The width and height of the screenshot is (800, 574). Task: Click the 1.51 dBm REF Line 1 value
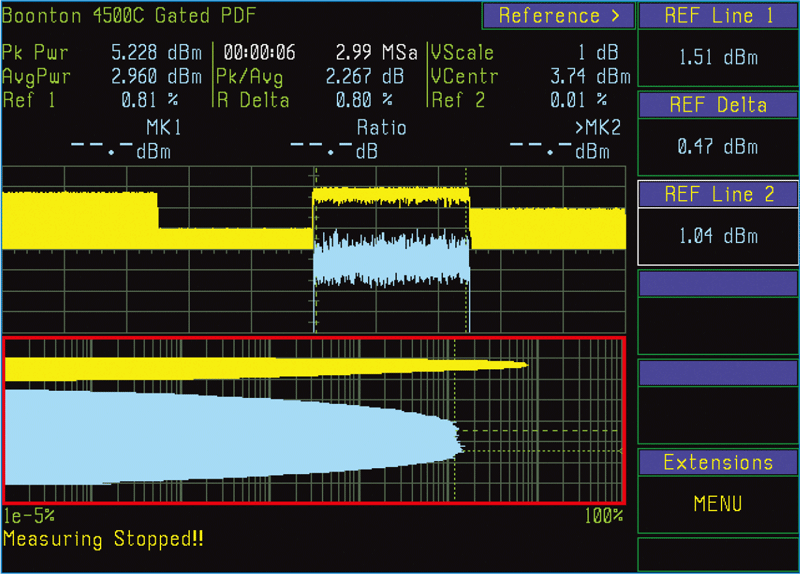coord(718,58)
